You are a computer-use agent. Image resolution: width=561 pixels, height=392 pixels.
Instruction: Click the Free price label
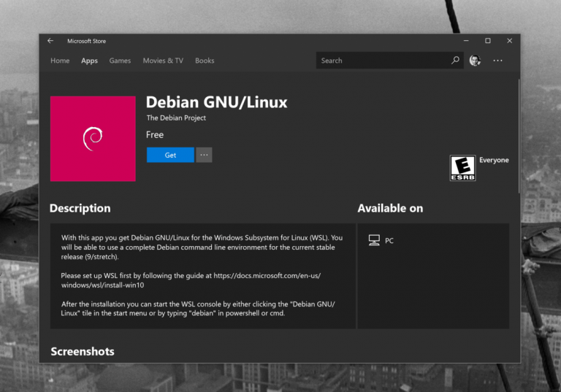tap(155, 135)
